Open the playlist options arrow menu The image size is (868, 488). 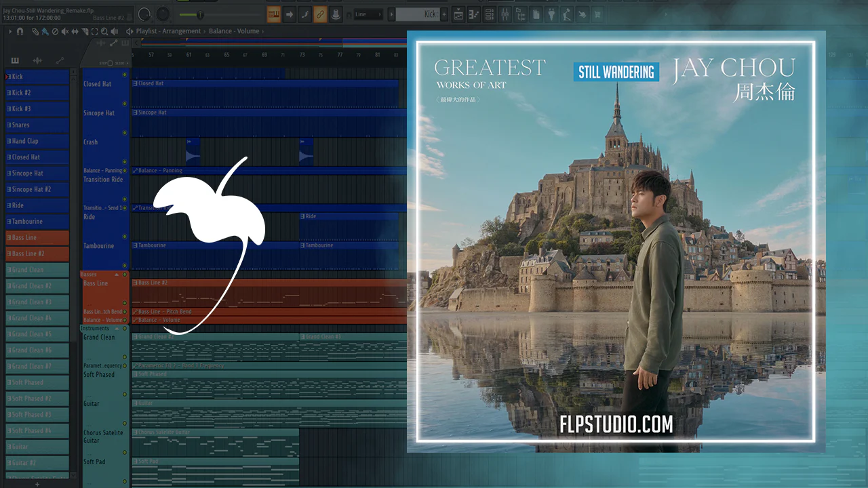click(10, 31)
